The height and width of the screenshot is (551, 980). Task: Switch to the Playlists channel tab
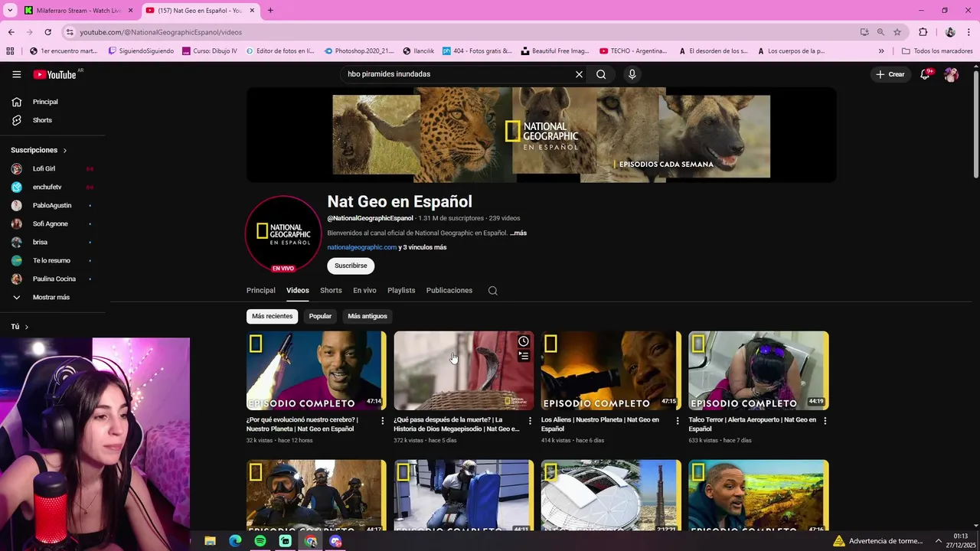pos(401,291)
